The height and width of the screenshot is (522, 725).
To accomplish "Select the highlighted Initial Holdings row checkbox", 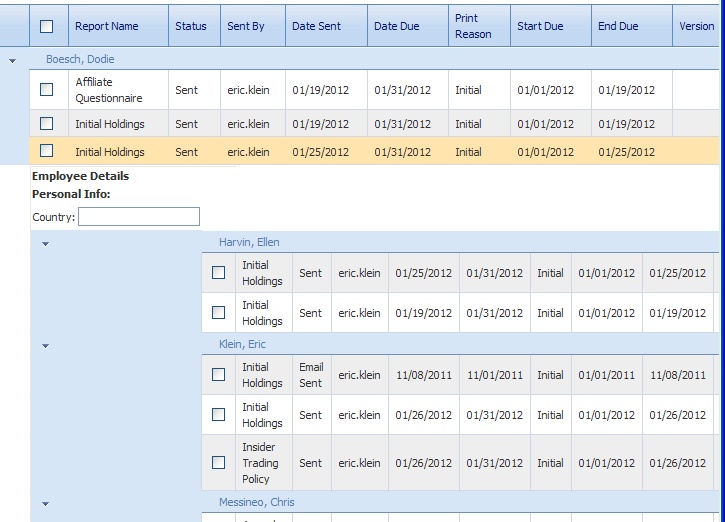I will 47,152.
